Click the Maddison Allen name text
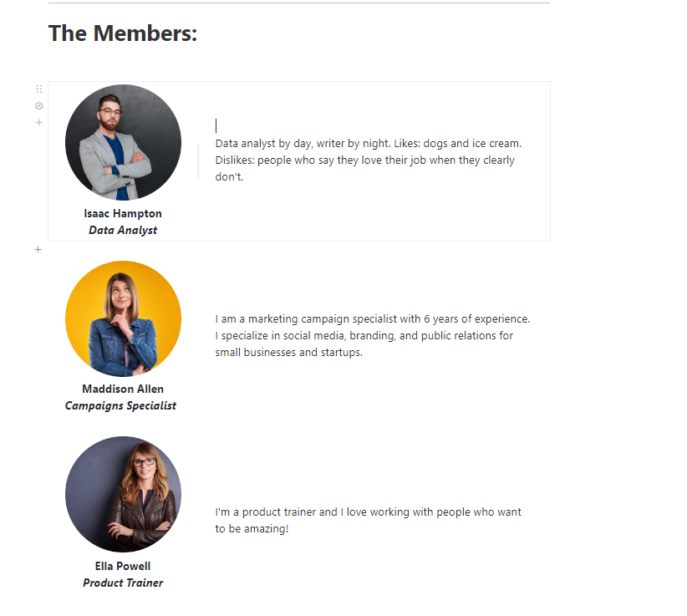The width and height of the screenshot is (687, 616). coord(123,389)
